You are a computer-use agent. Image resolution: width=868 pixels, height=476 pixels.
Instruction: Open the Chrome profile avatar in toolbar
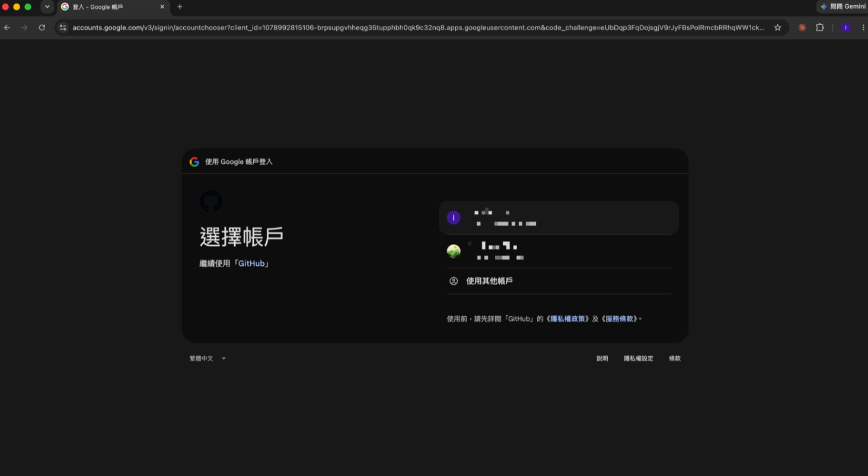846,27
